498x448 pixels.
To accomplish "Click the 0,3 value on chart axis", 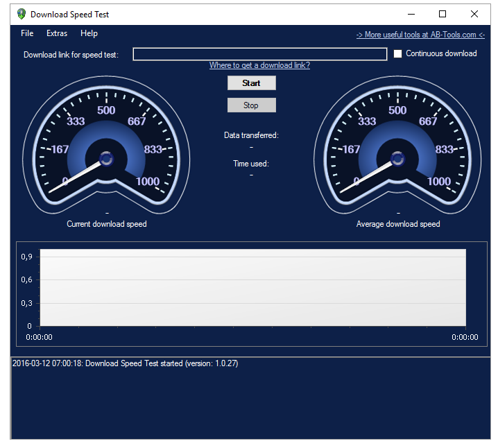I will point(26,303).
